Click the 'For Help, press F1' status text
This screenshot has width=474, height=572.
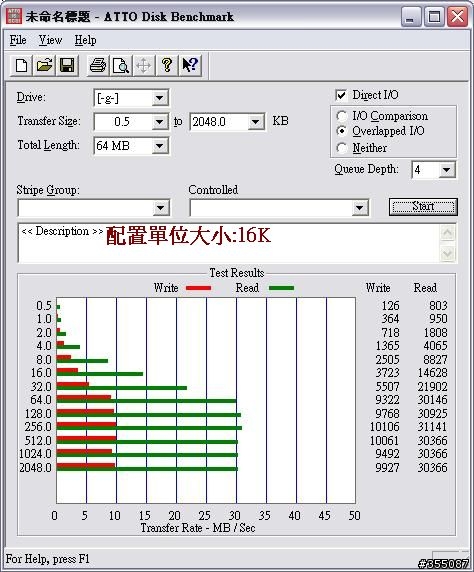tap(47, 559)
